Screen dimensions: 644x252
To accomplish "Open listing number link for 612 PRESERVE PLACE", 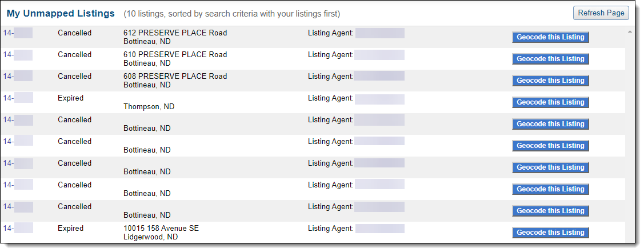I will (18, 33).
